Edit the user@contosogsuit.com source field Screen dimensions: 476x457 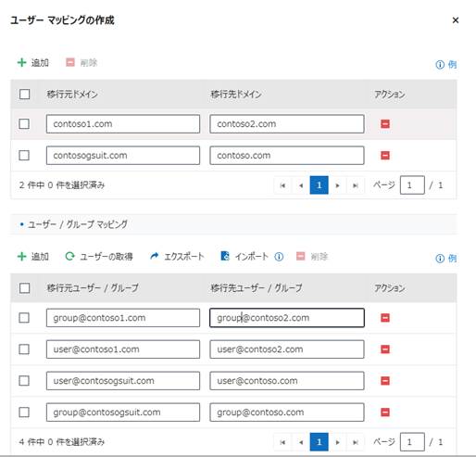(123, 381)
